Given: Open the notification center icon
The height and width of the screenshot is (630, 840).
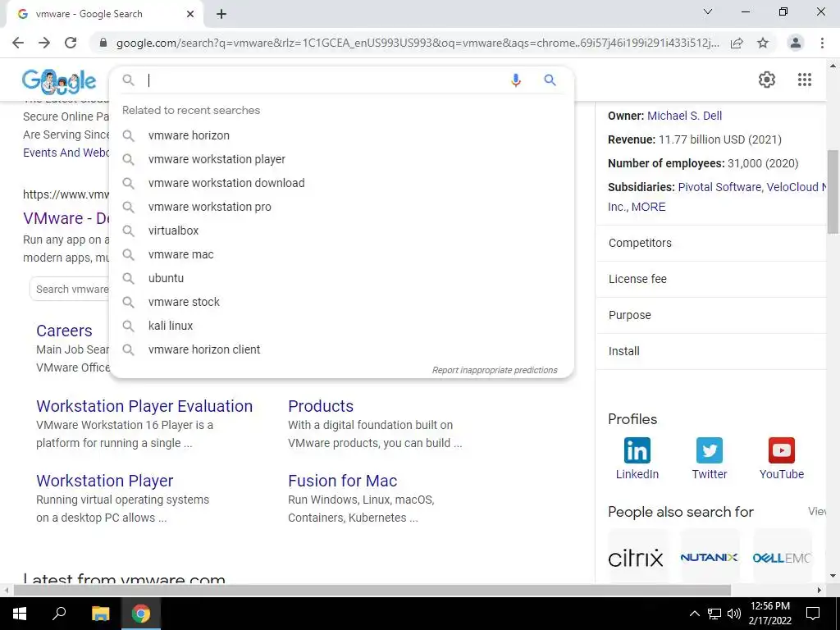Looking at the screenshot, I should coord(813,614).
